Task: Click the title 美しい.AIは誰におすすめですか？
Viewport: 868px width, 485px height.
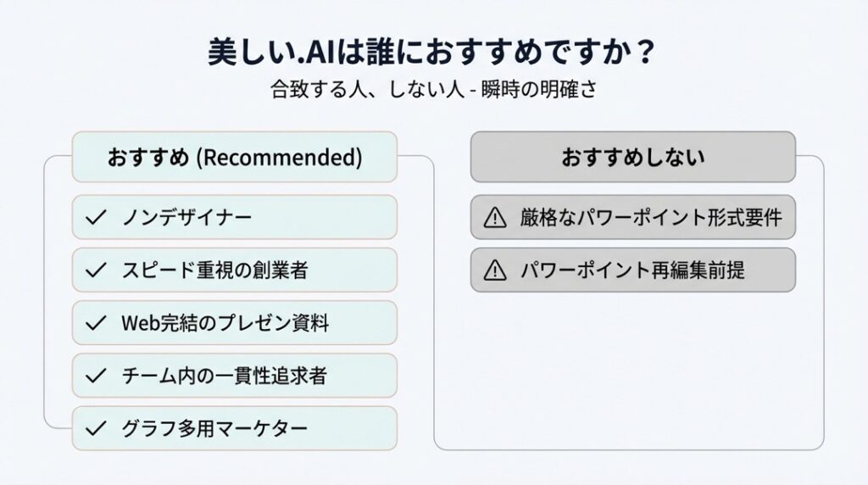Action: [x=433, y=51]
